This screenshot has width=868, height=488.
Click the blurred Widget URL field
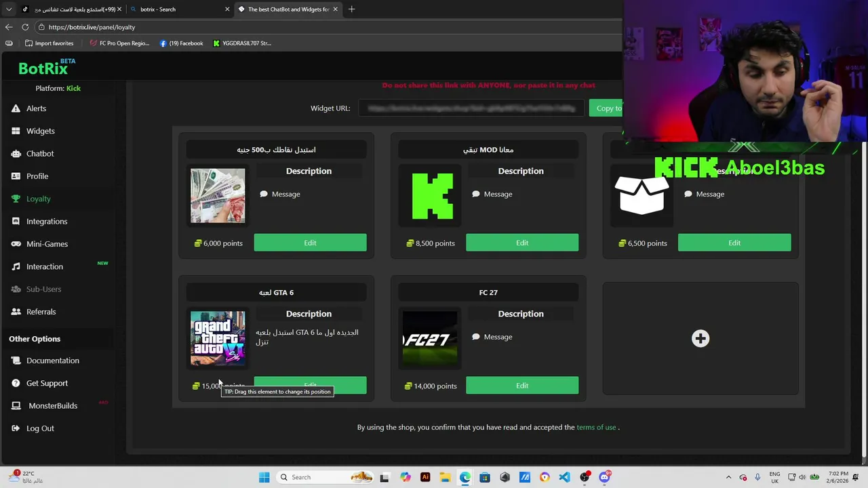coord(471,108)
